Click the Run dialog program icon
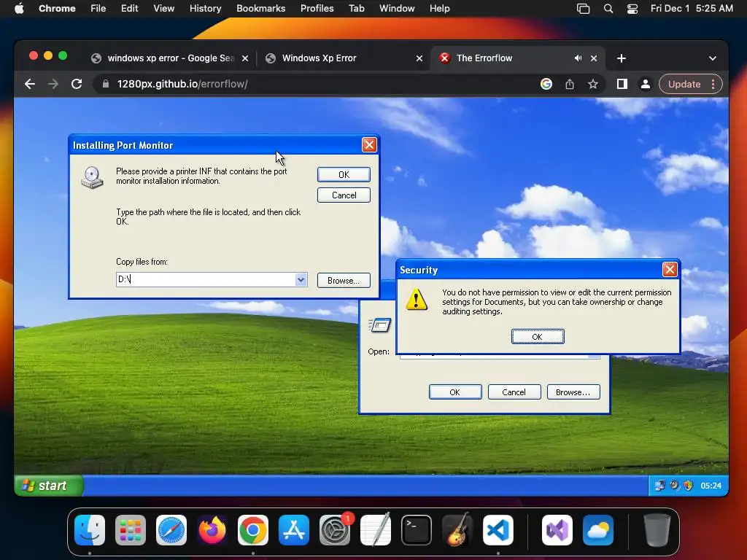This screenshot has width=747, height=560. [379, 325]
